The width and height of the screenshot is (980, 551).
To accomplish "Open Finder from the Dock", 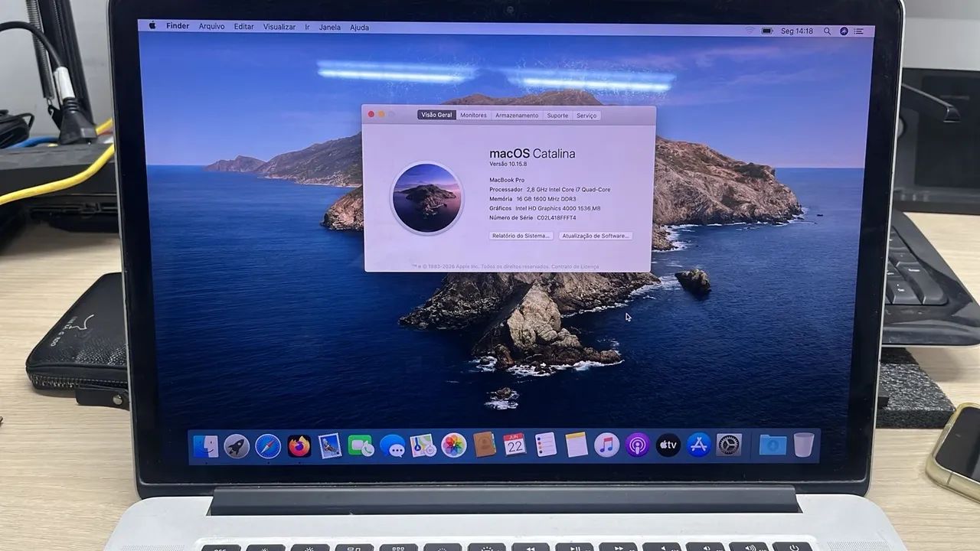I will click(205, 445).
